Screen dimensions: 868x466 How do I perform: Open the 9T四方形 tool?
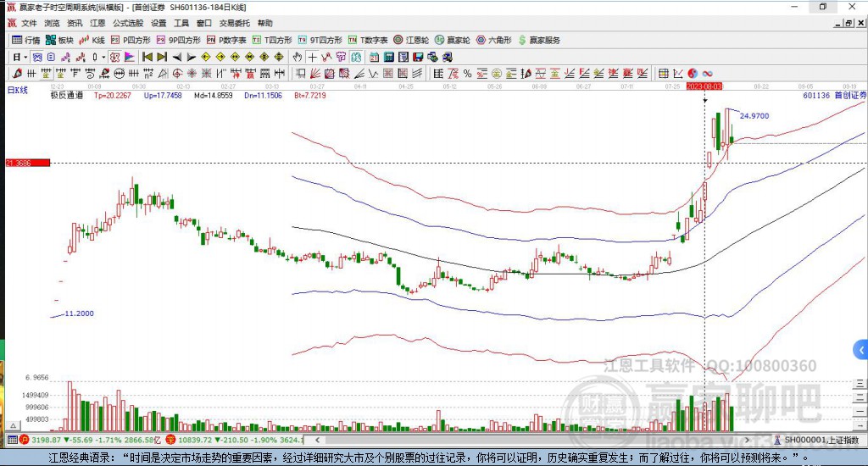point(320,40)
